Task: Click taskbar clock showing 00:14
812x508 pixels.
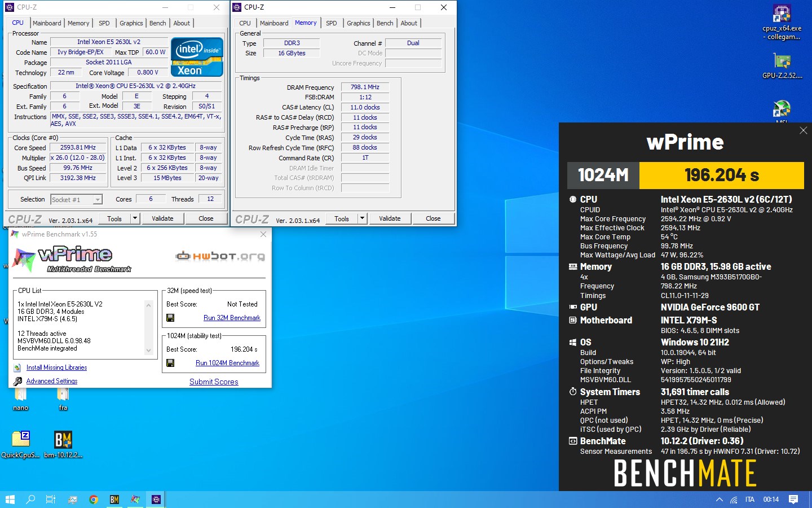Action: coord(771,500)
